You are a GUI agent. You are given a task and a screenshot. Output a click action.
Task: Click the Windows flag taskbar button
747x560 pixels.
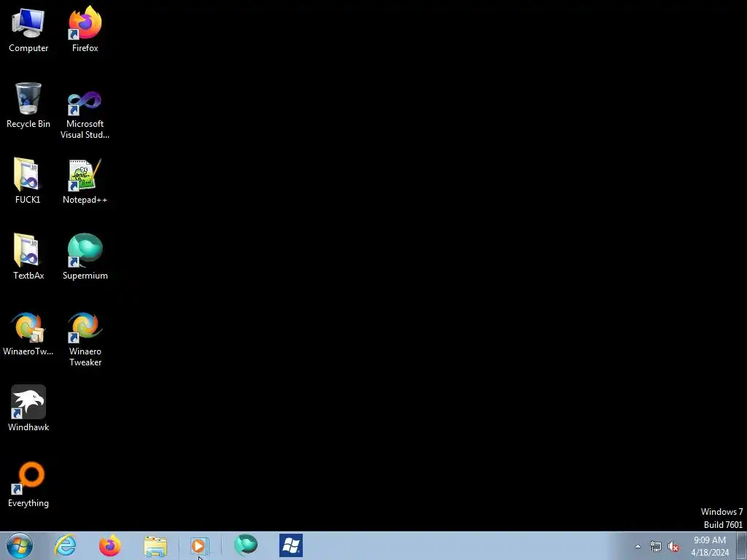click(x=291, y=545)
